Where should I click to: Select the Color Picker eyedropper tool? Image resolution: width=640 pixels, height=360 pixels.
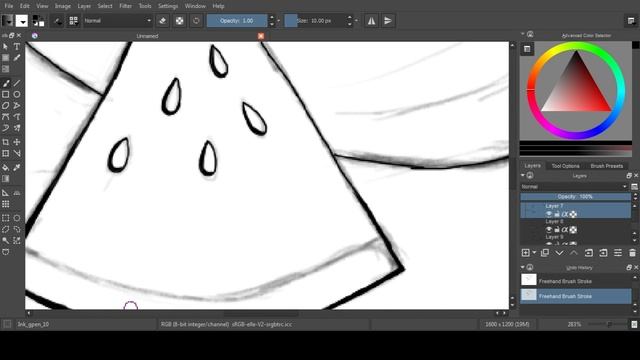pyautogui.click(x=17, y=167)
